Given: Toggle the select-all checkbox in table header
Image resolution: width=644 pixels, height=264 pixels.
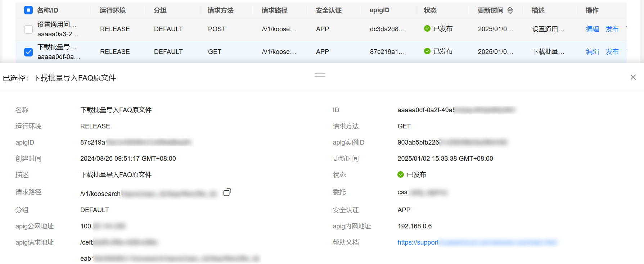Looking at the screenshot, I should (x=28, y=10).
